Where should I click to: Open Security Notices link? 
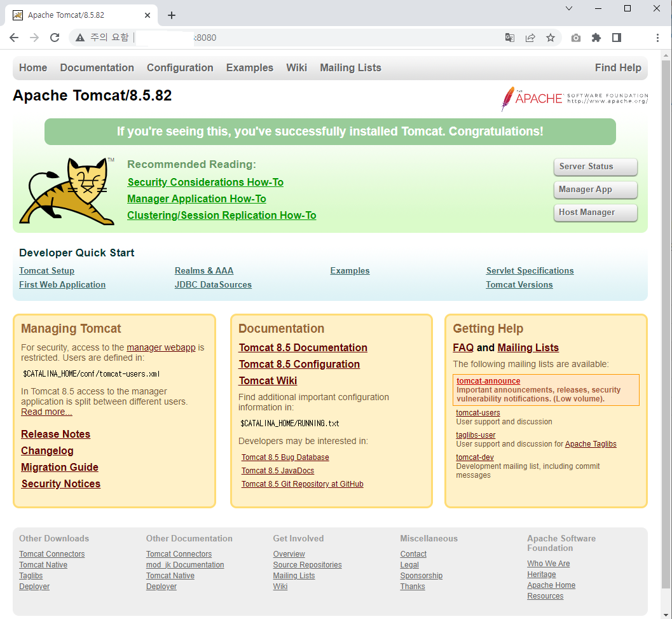(61, 484)
